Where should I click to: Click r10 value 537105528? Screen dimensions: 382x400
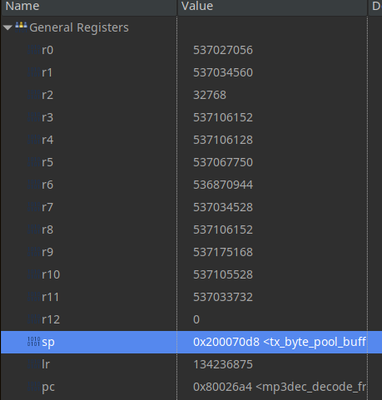click(x=223, y=275)
